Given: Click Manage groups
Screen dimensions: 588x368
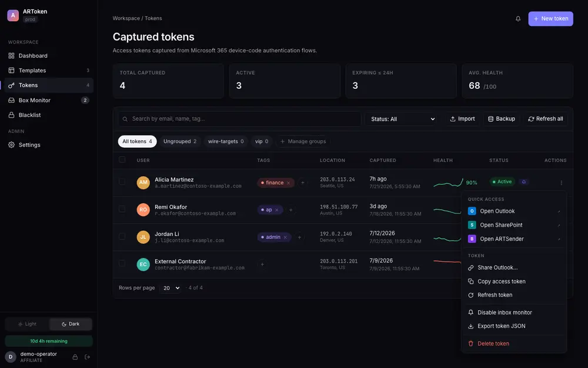Looking at the screenshot, I should click(x=303, y=141).
